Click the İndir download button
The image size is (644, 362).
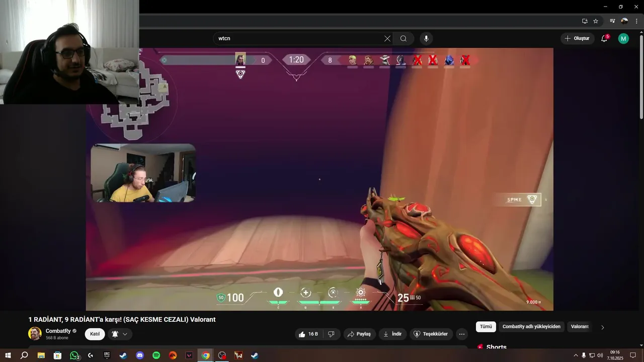[x=392, y=334]
